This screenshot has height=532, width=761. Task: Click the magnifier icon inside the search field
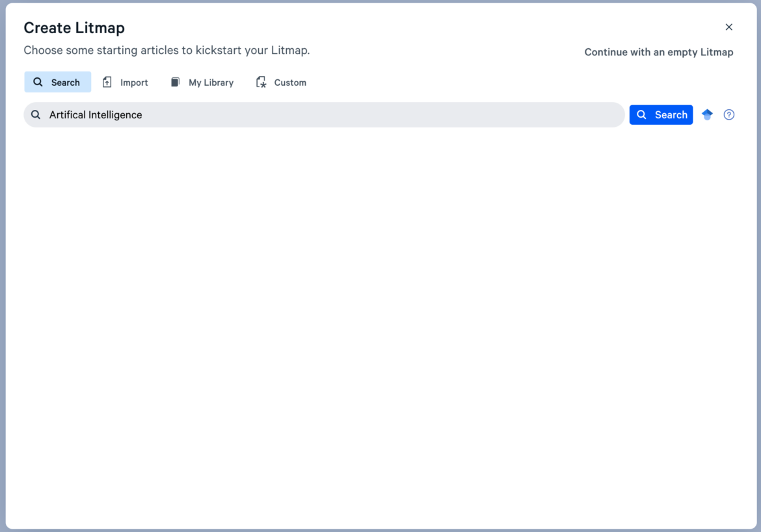pyautogui.click(x=36, y=114)
